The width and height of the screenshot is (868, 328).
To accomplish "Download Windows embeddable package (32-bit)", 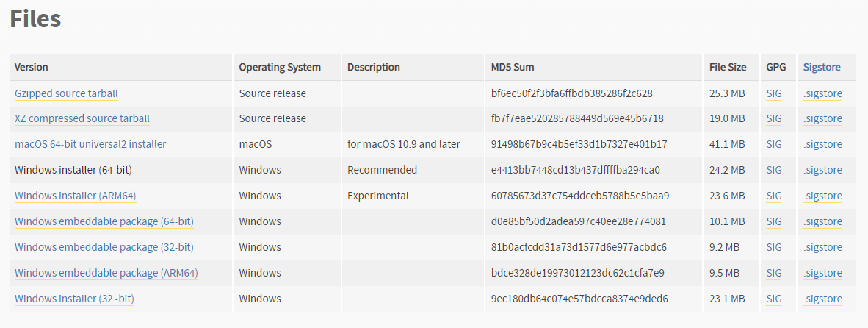I will point(104,247).
